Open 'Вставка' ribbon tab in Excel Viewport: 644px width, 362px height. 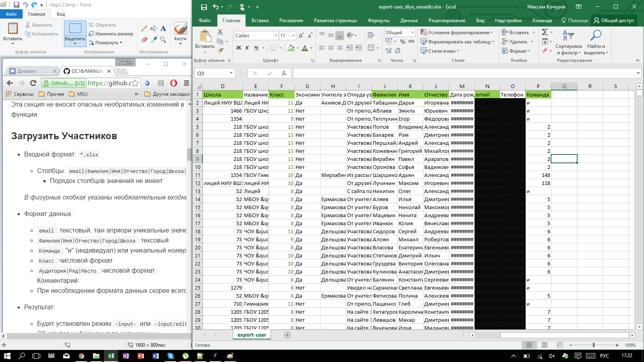click(x=260, y=21)
